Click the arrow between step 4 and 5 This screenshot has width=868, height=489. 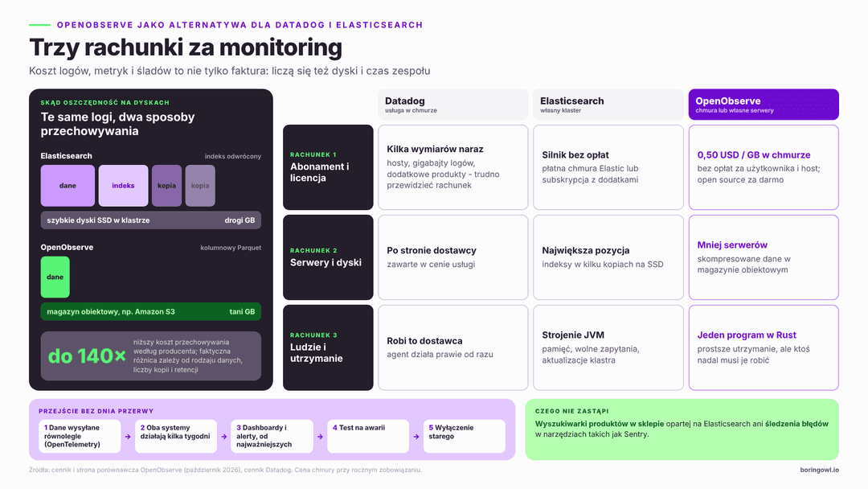416,437
